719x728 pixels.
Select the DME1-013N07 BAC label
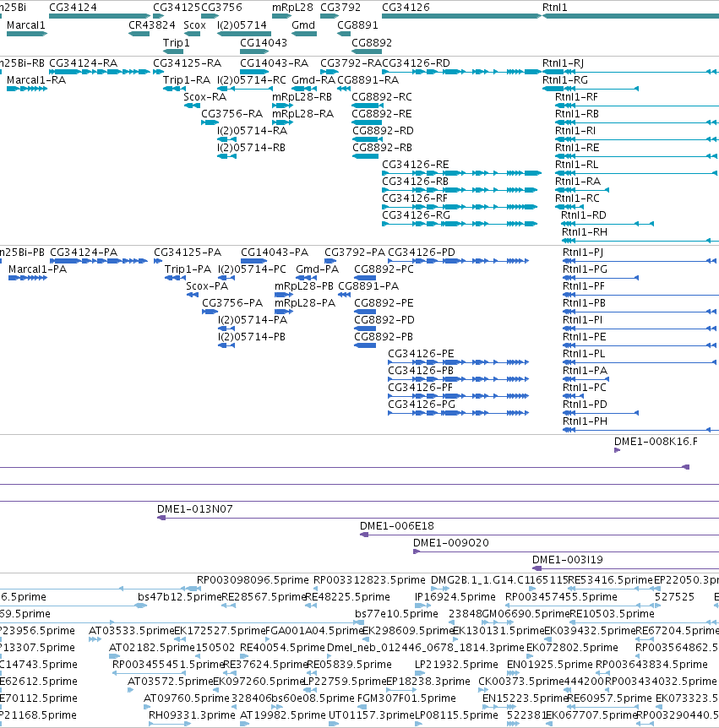click(x=195, y=509)
